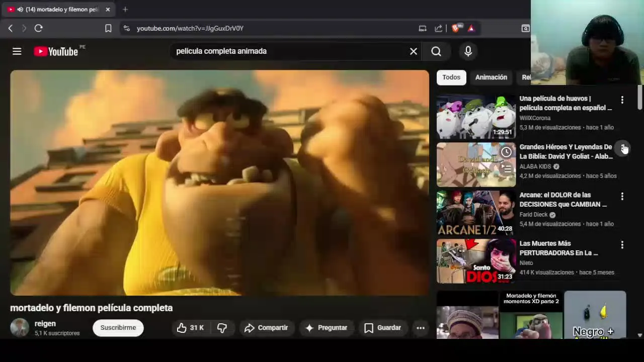The height and width of the screenshot is (362, 644).
Task: Bookmark this page in the browser
Action: coord(108,29)
